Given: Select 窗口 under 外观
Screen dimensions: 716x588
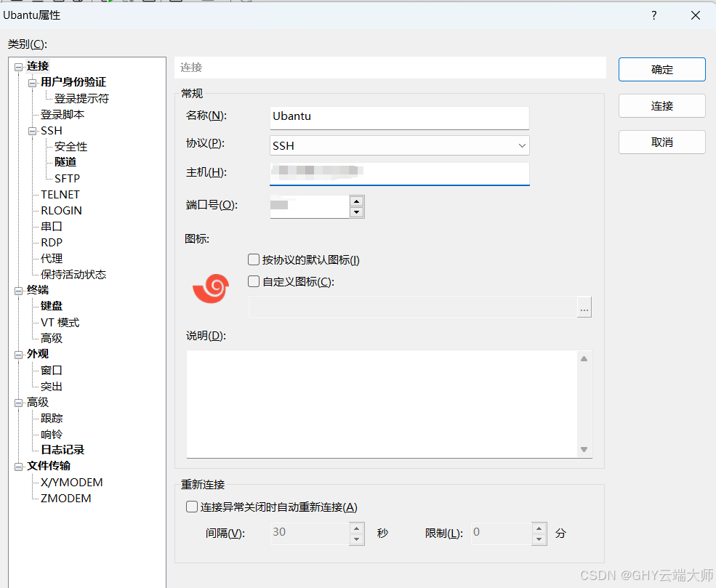Looking at the screenshot, I should click(51, 370).
